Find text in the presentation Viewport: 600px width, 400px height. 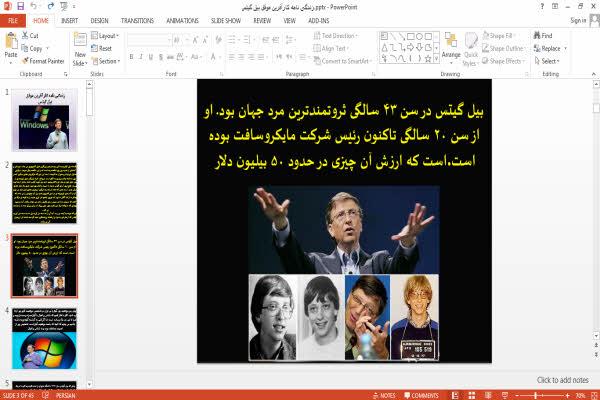543,36
